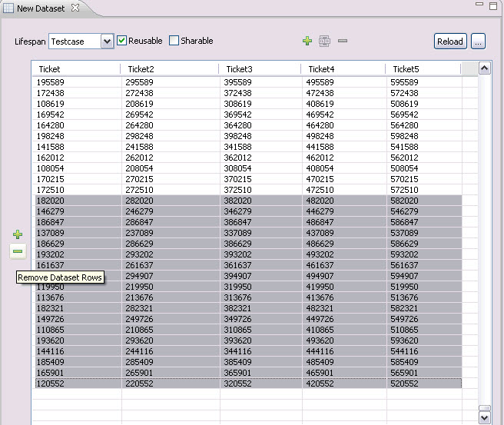Close the New Dataset tab
504x425 pixels.
75,8
